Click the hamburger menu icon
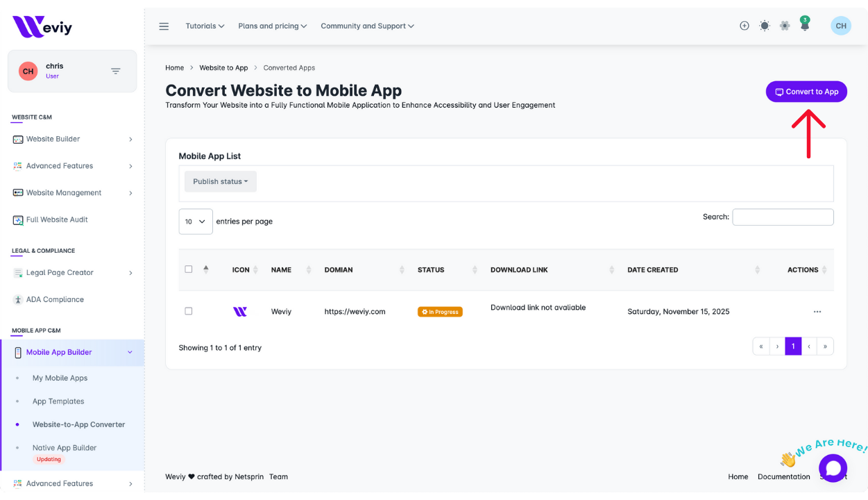The height and width of the screenshot is (500, 868). click(x=164, y=26)
